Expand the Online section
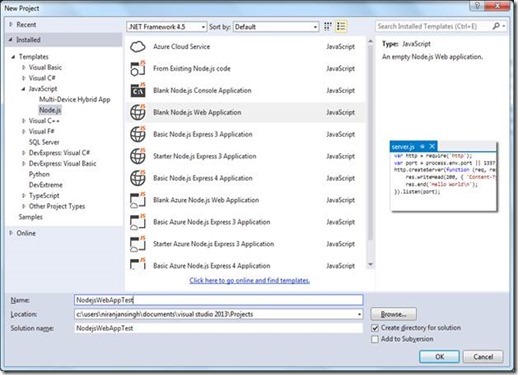Viewport: 518px width, 375px height. tap(11, 233)
